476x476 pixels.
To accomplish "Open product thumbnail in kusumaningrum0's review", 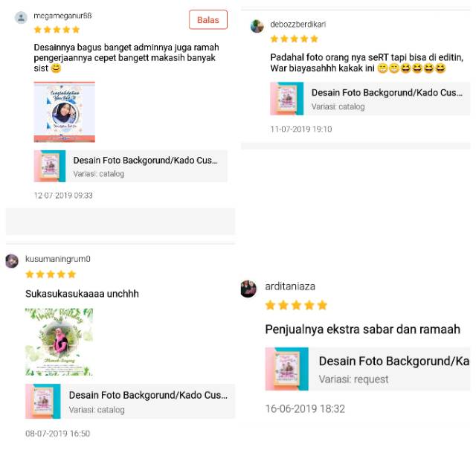I will (x=43, y=402).
